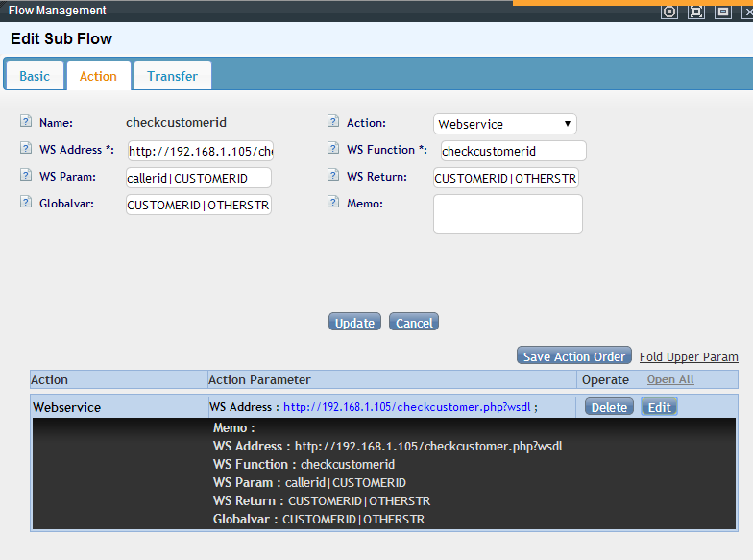
Task: Click the help icon beside Globalvar
Action: [x=26, y=203]
